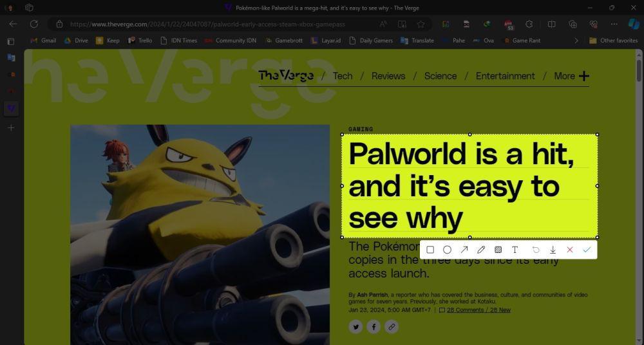Confirm the screenshot with blue checkmark
The height and width of the screenshot is (345, 644).
(587, 250)
